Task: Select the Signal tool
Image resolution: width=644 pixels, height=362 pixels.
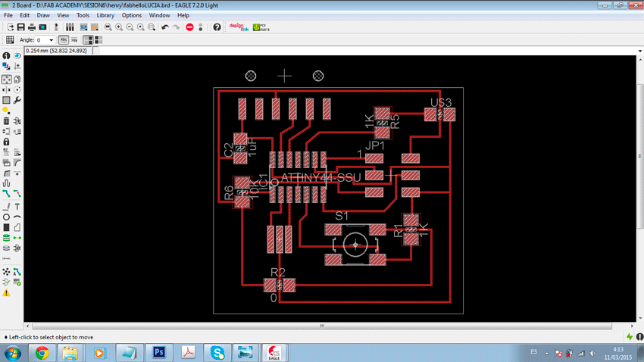Action: (17, 238)
